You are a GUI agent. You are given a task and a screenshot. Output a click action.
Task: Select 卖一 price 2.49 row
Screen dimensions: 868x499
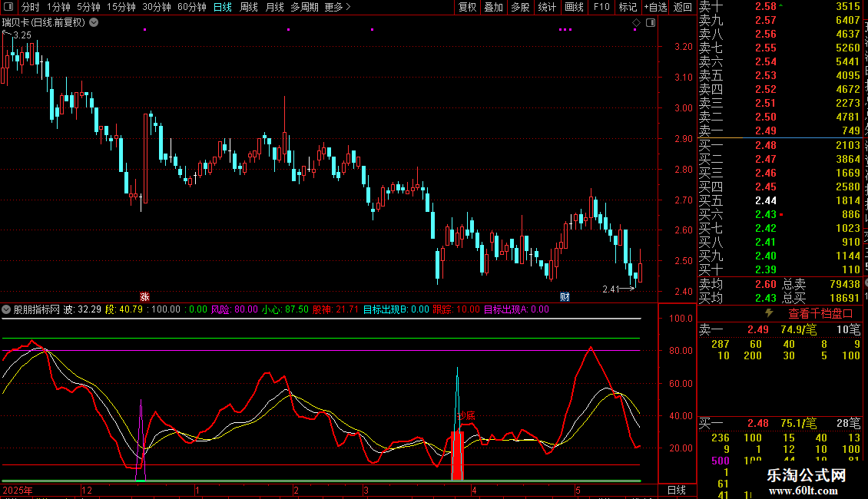(x=780, y=131)
